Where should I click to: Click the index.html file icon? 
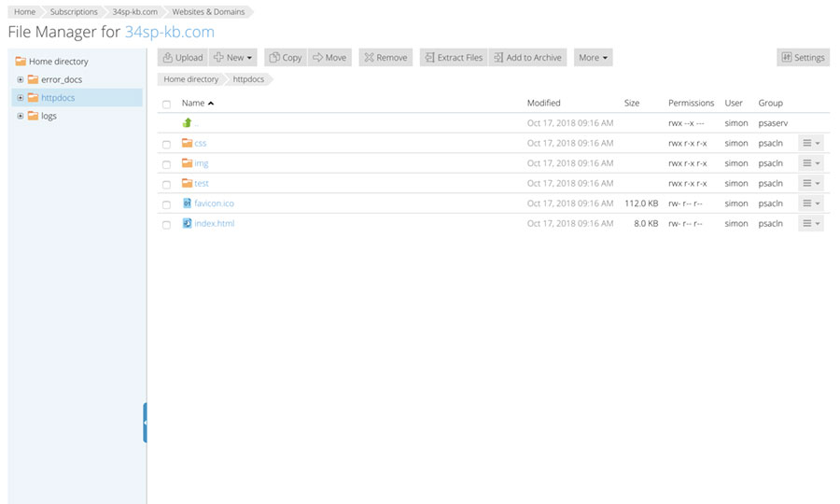click(187, 223)
